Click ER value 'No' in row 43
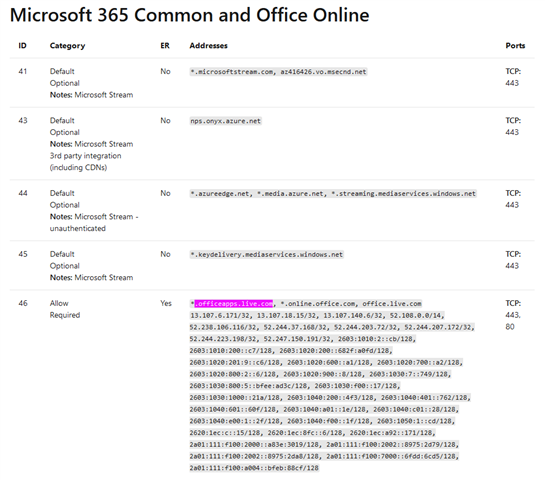This screenshot has height=480, width=545. [165, 121]
